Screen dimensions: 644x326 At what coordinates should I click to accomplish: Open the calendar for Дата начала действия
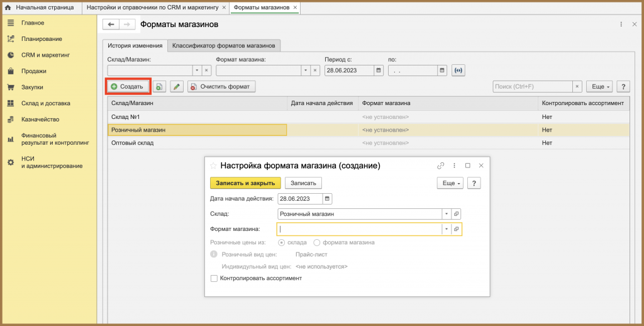click(x=327, y=199)
